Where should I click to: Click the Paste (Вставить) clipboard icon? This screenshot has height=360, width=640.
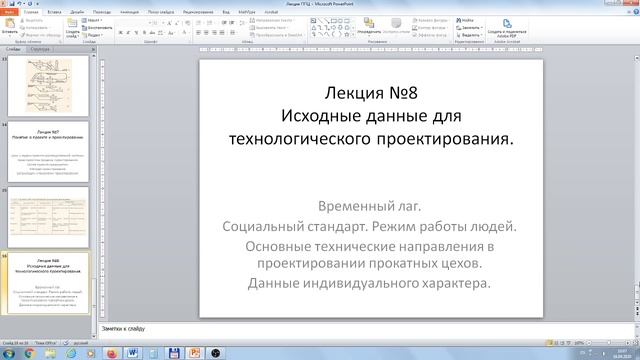[10, 23]
